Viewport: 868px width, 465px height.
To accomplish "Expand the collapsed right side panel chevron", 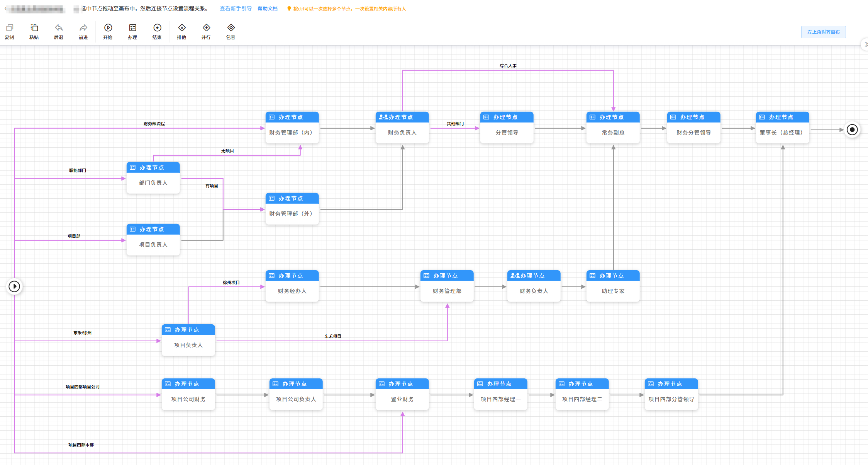I will pyautogui.click(x=865, y=44).
